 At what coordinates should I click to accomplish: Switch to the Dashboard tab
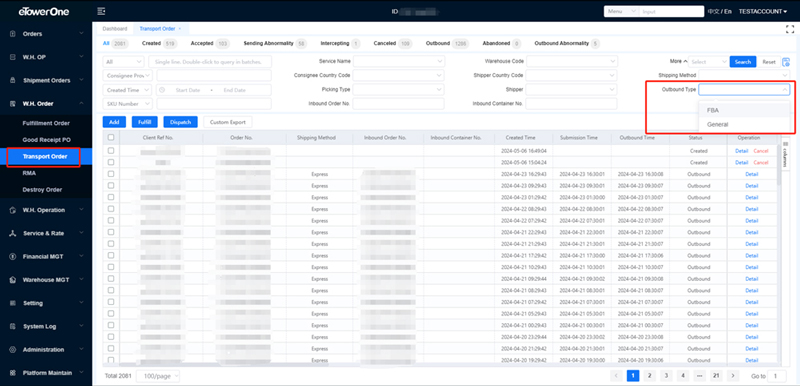pyautogui.click(x=115, y=29)
